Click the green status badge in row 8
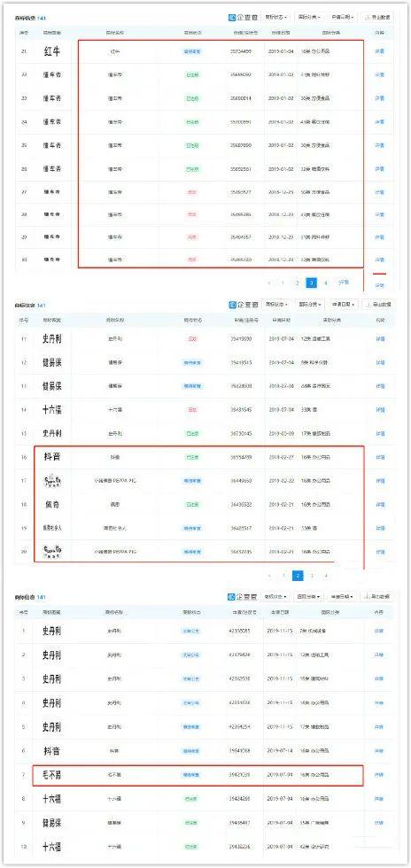The image size is (411, 868). [192, 799]
